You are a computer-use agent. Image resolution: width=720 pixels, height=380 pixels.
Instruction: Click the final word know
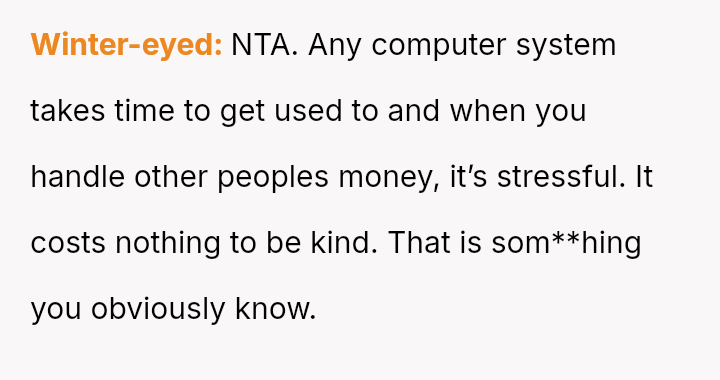click(276, 309)
